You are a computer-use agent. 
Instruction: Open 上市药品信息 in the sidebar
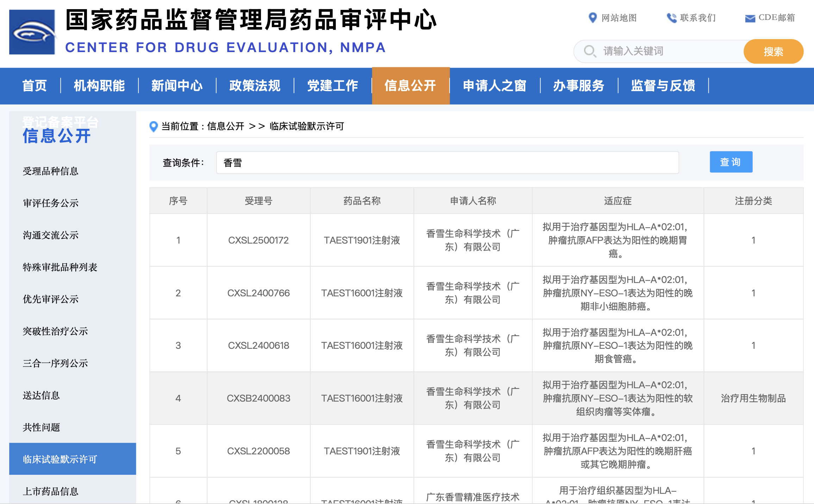pos(51,491)
